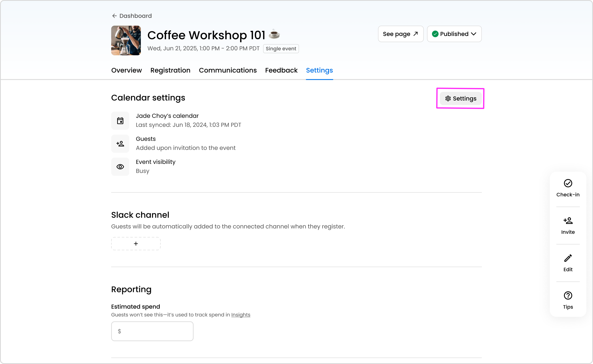Click the Event visibility eye icon
The width and height of the screenshot is (593, 364).
pyautogui.click(x=120, y=167)
